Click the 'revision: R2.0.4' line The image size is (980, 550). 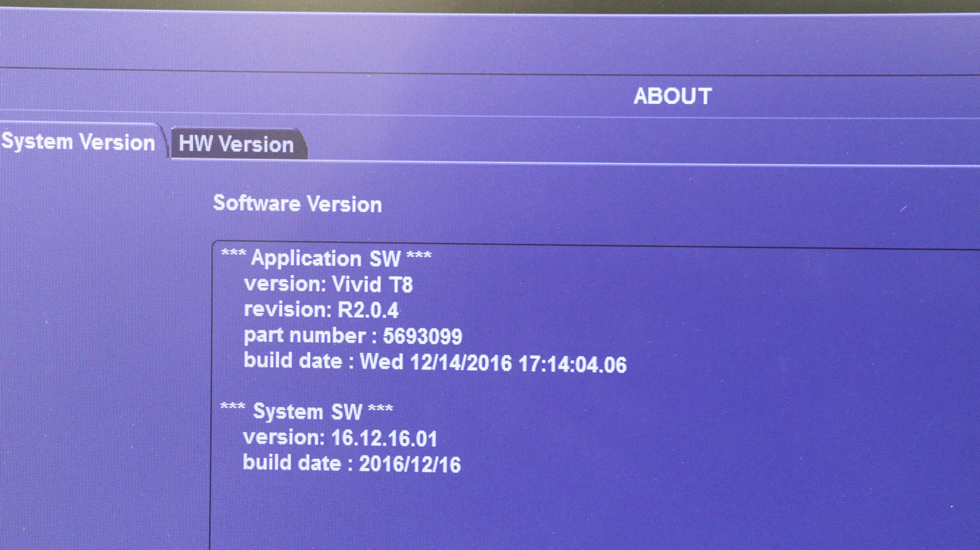pos(321,310)
